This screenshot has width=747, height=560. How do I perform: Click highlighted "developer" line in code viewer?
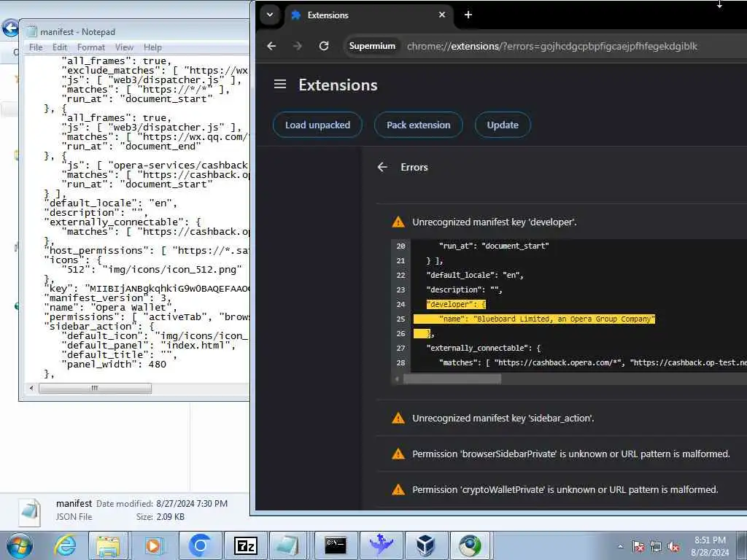pos(456,304)
